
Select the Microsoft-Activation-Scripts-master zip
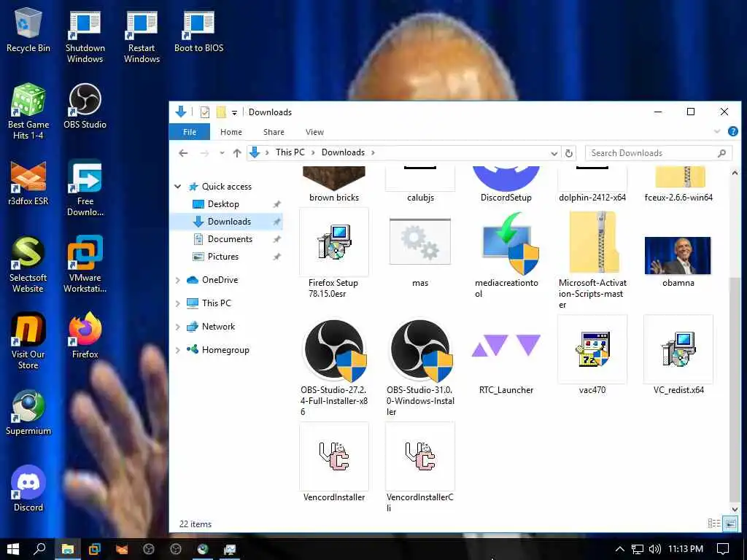tap(592, 259)
